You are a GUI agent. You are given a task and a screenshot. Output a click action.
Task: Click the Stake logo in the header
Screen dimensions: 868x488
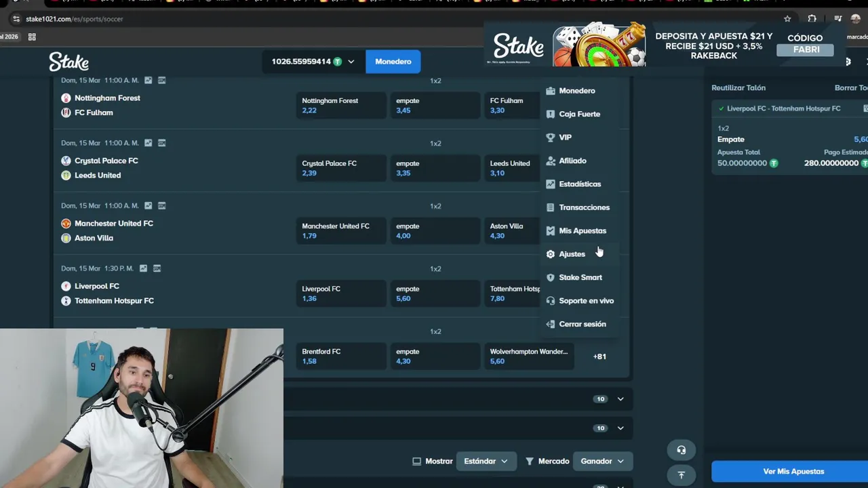[x=68, y=62]
